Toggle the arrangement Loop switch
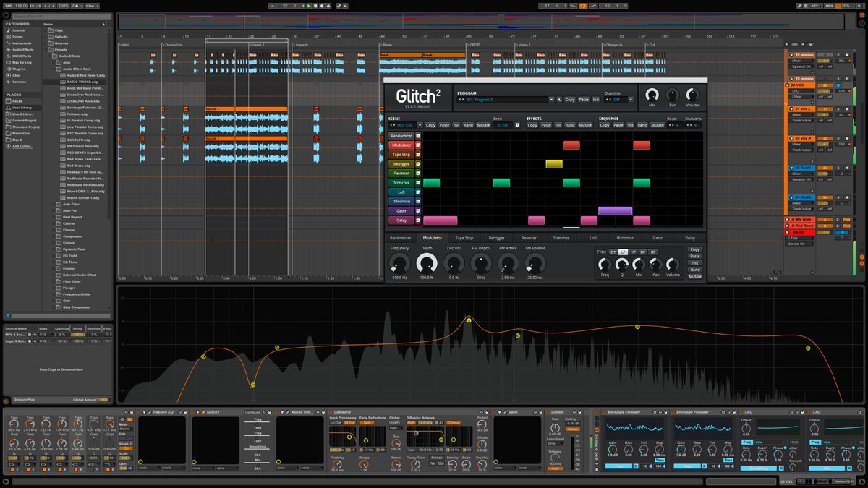 pyautogui.click(x=583, y=6)
